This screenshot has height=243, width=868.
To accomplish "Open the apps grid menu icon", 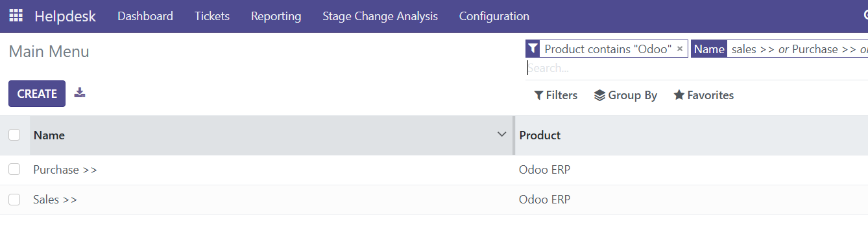I will [x=16, y=16].
